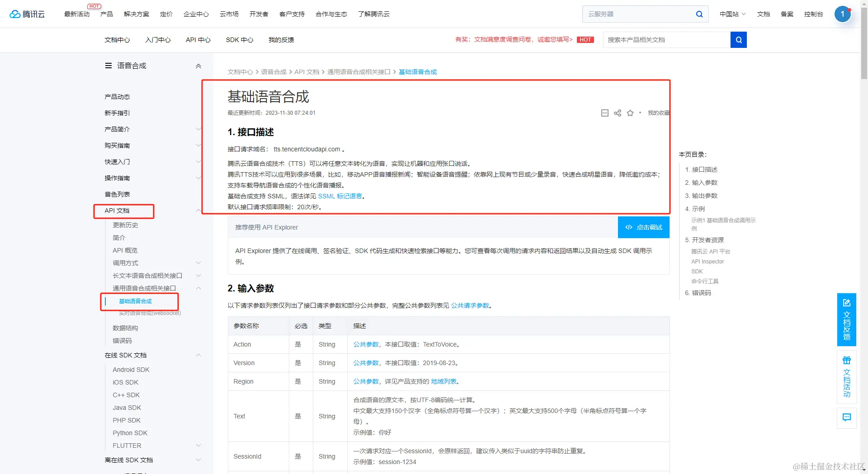Select 基础语音合成 in the sidebar

click(x=135, y=301)
